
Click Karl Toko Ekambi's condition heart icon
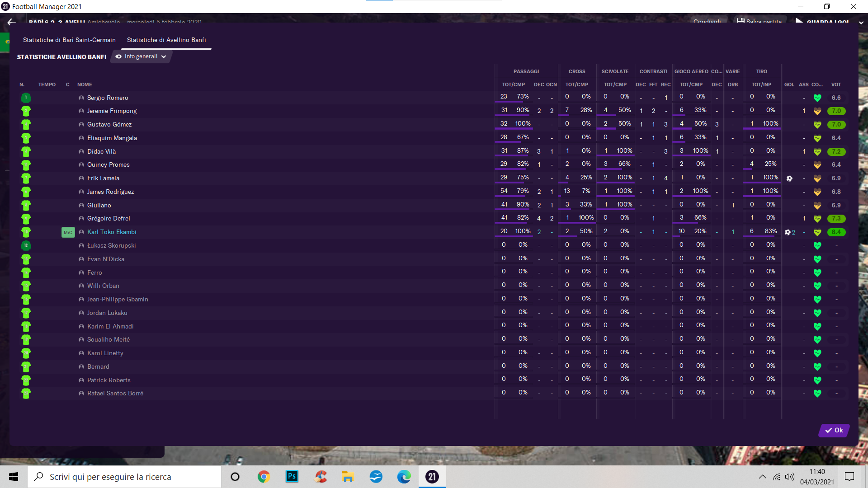coord(817,232)
